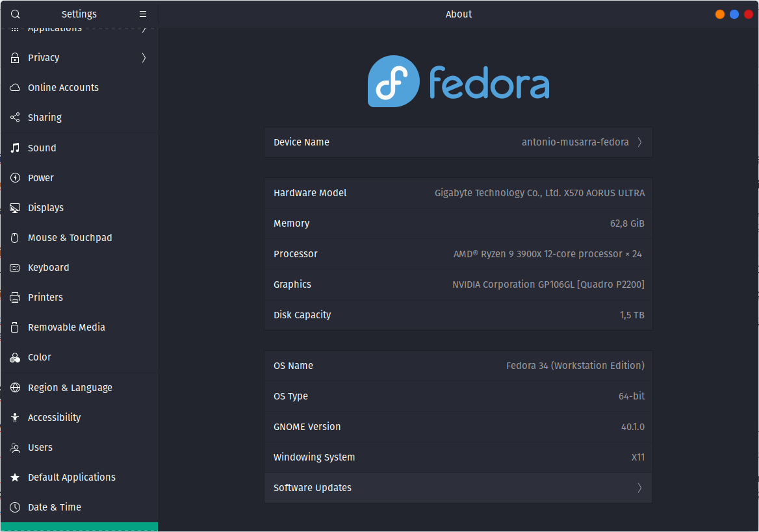The height and width of the screenshot is (532, 759).
Task: Open the Settings search icon
Action: tap(16, 14)
